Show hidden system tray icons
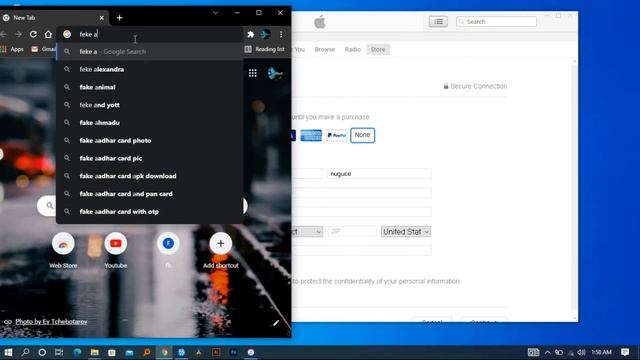The image size is (640, 360). pos(547,352)
